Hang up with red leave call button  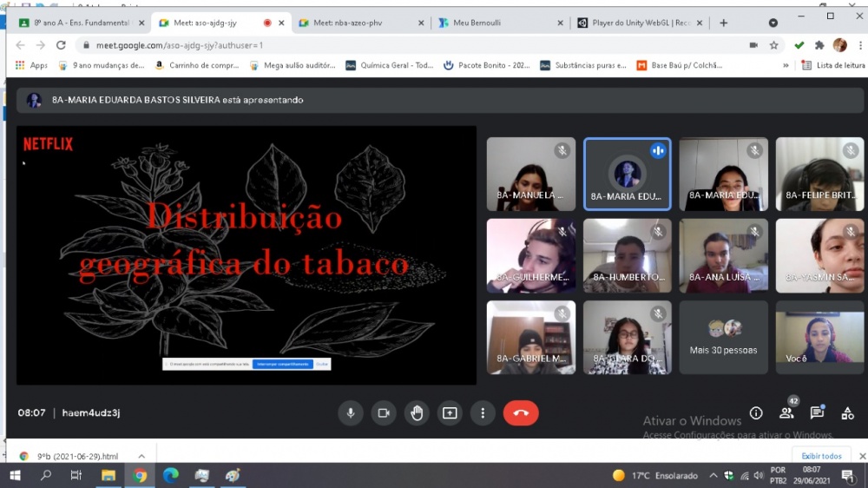(x=521, y=413)
